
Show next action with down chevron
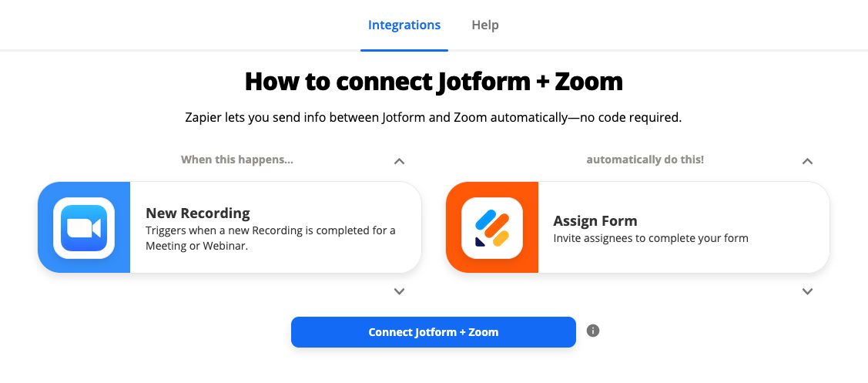807,291
